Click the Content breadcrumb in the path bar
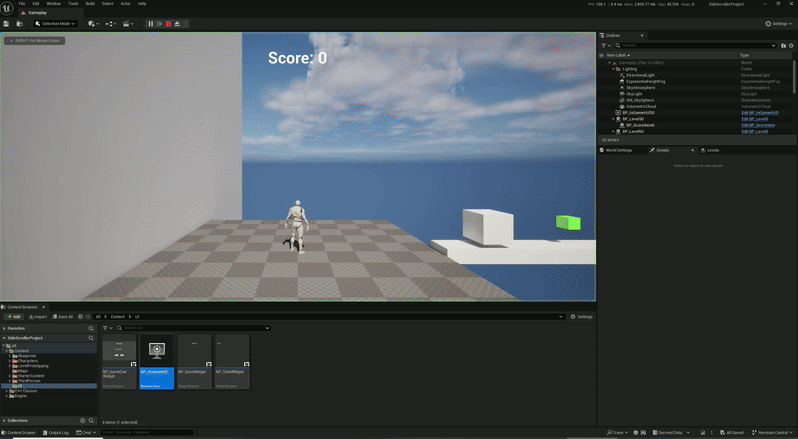798x439 pixels. [118, 317]
